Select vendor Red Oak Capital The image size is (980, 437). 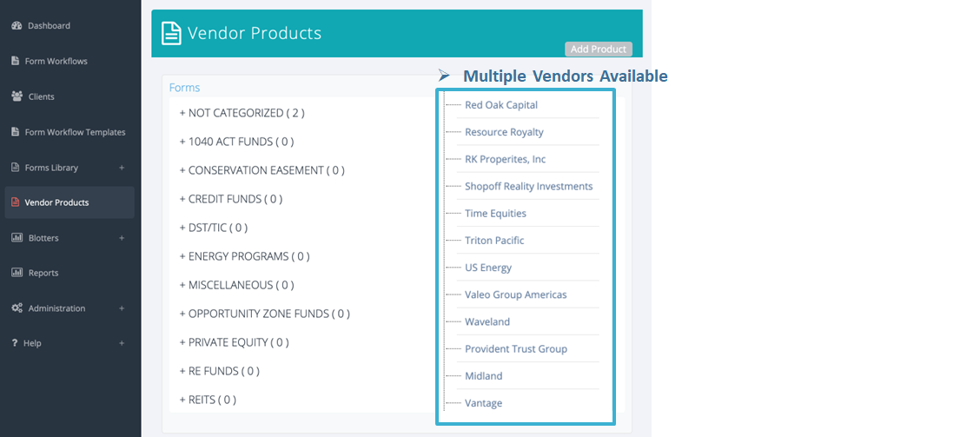pyautogui.click(x=501, y=105)
